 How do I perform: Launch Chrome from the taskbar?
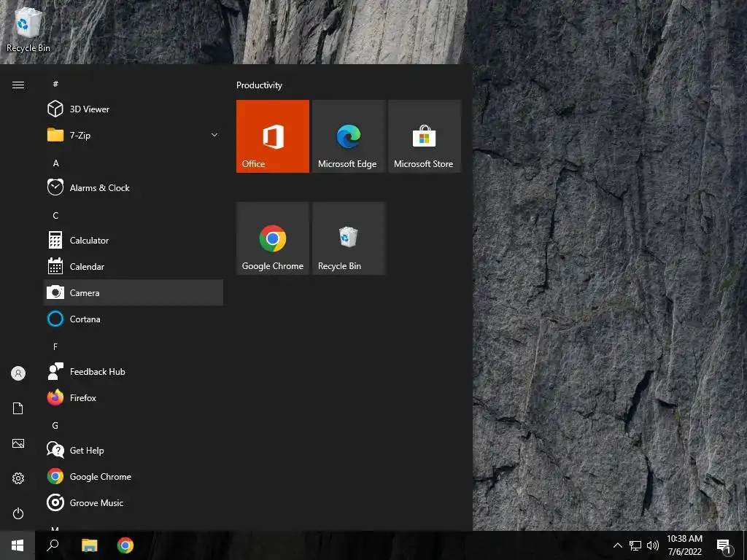point(125,545)
